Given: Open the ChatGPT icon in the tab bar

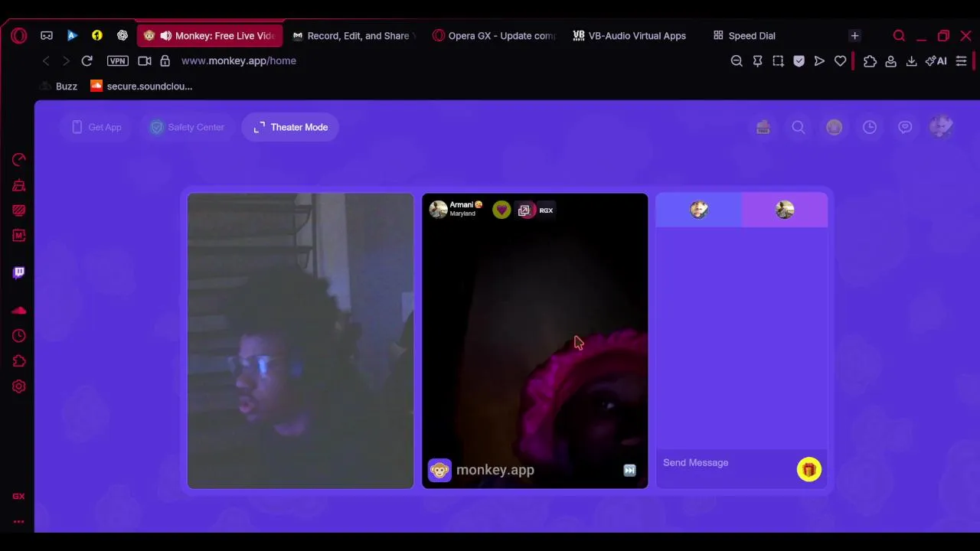Looking at the screenshot, I should 122,35.
